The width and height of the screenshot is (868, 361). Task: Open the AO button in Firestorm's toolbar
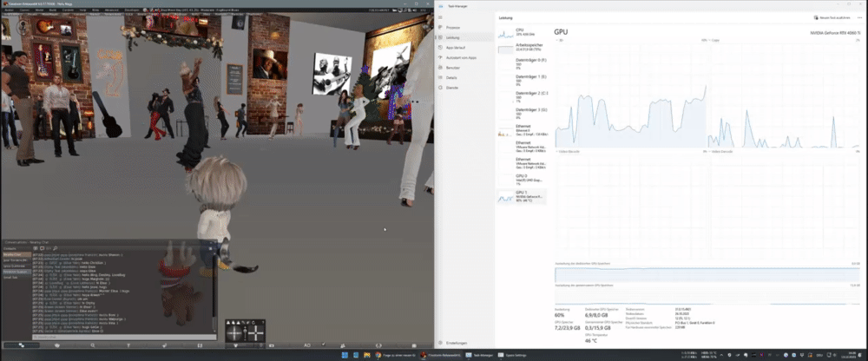pos(307,345)
